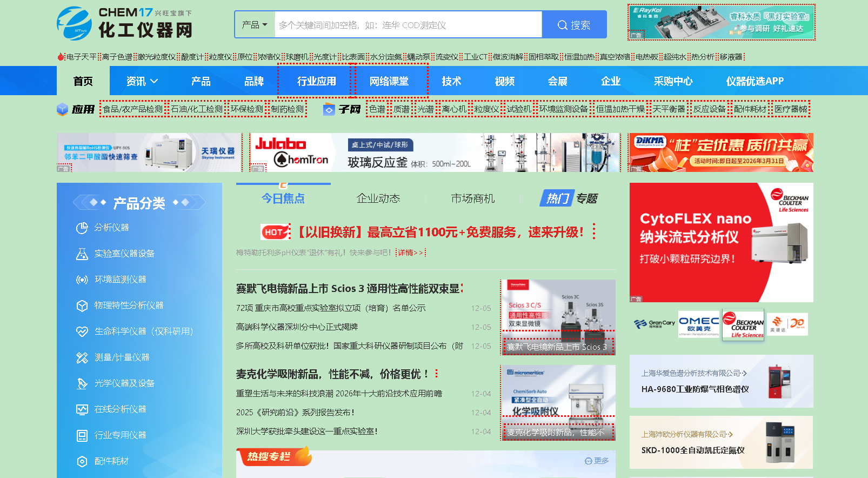Click the keyword search input field
The height and width of the screenshot is (478, 868).
pos(408,25)
